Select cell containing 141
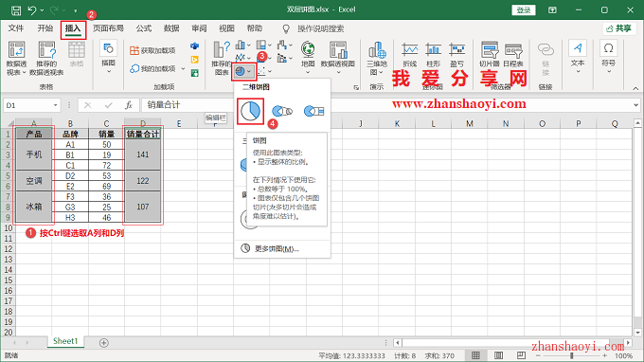Image resolution: width=644 pixels, height=362 pixels. point(142,154)
